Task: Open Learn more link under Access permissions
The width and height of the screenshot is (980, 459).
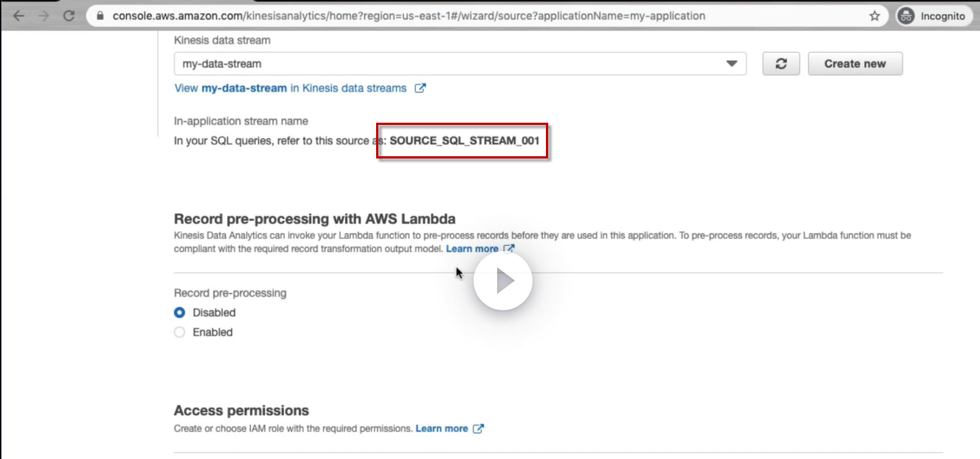Action: coord(441,428)
